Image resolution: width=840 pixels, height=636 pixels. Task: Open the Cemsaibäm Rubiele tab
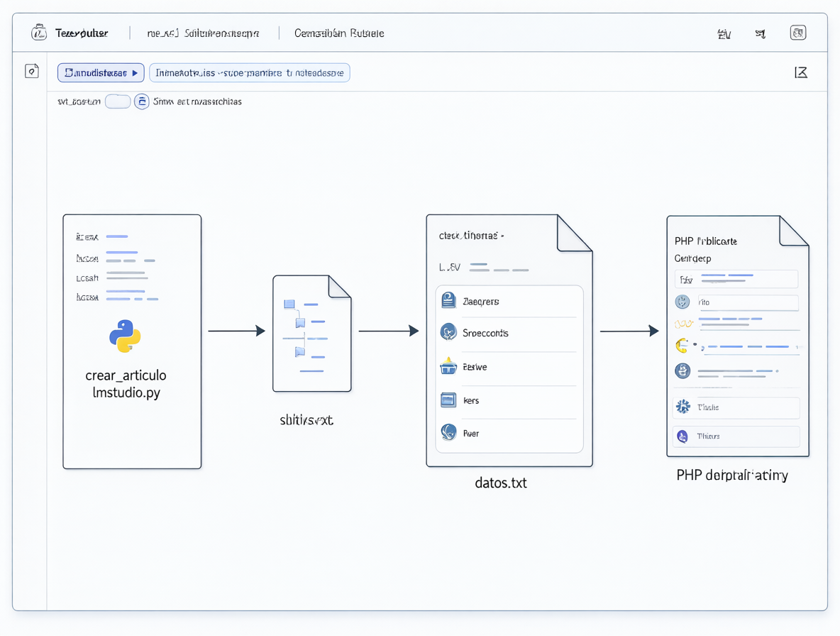(x=339, y=33)
